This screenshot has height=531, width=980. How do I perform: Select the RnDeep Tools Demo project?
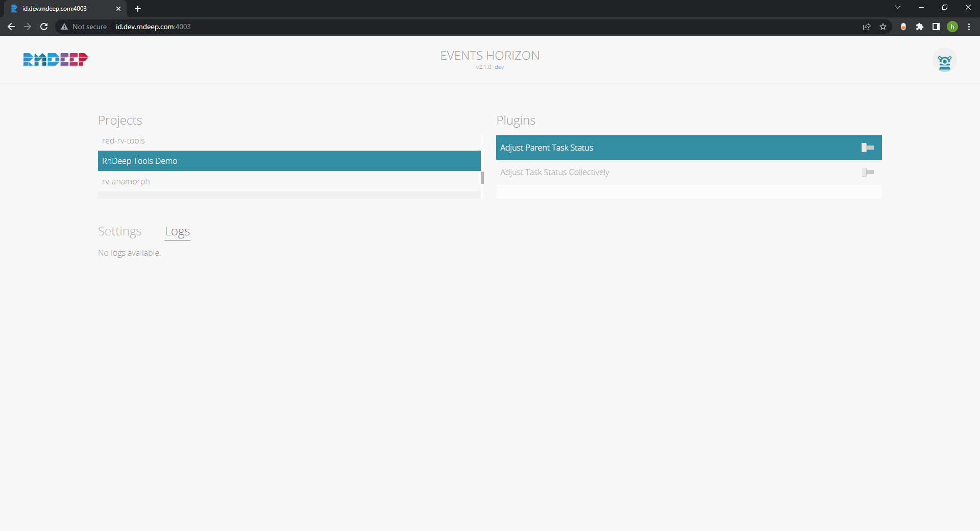tap(140, 161)
